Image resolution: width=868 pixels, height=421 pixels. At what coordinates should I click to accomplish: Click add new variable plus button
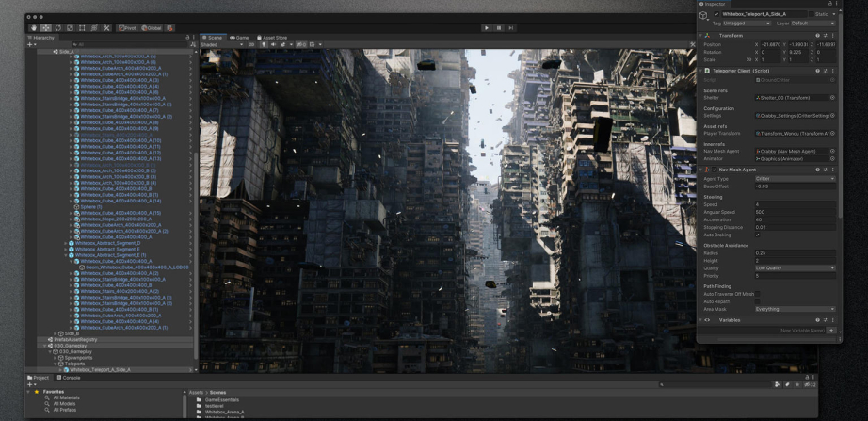(831, 331)
